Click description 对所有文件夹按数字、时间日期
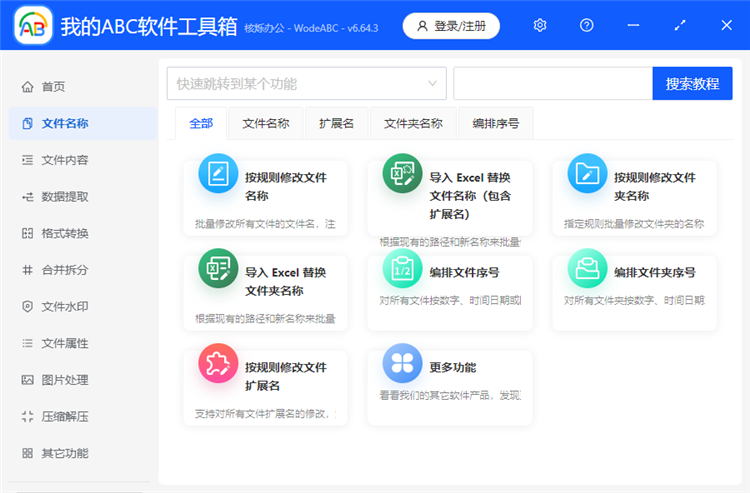The width and height of the screenshot is (750, 493). (x=634, y=300)
